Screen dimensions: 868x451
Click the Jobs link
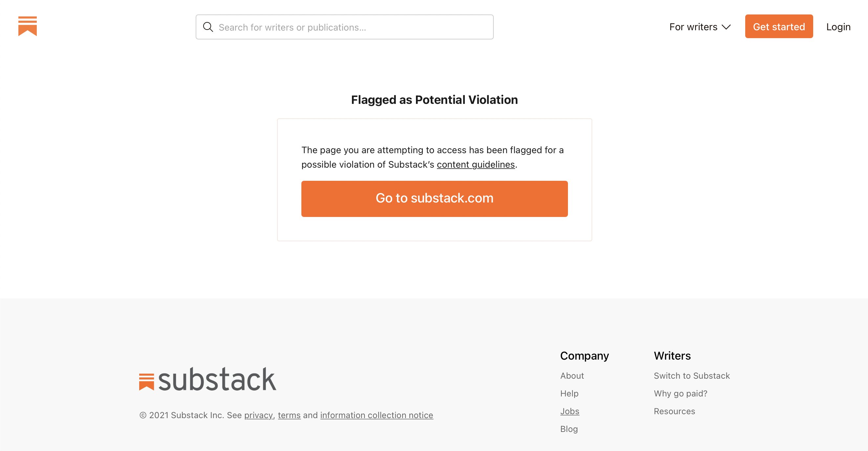coord(570,411)
